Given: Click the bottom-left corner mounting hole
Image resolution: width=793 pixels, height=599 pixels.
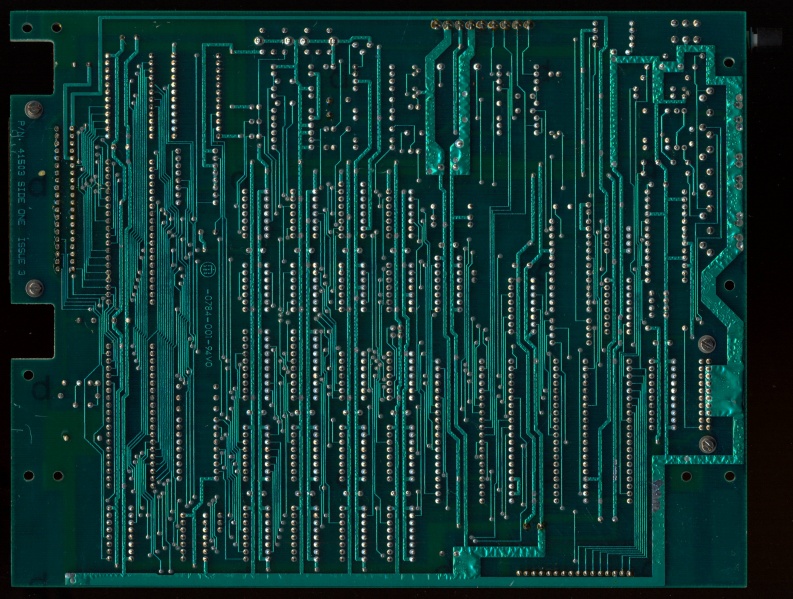Looking at the screenshot, I should [27, 476].
